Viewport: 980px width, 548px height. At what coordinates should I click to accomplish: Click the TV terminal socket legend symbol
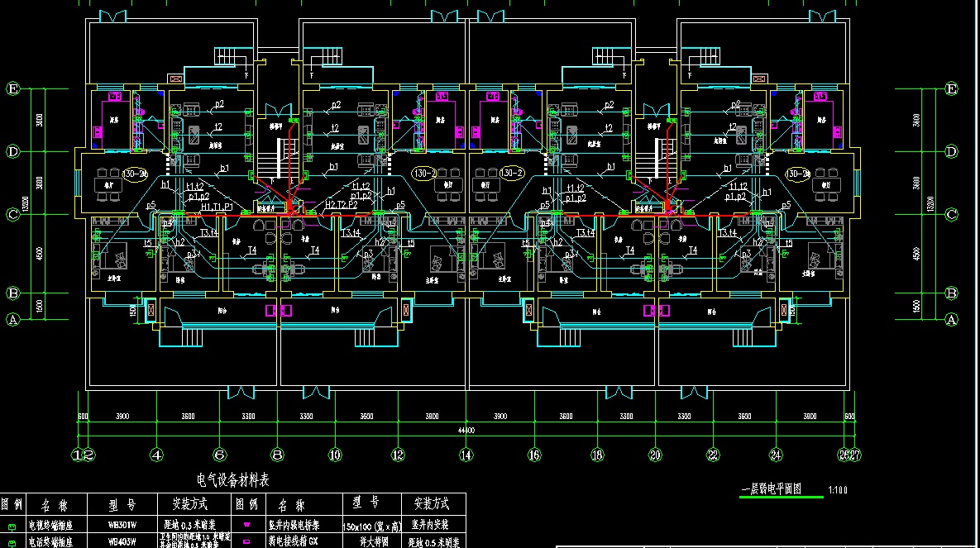pyautogui.click(x=12, y=526)
